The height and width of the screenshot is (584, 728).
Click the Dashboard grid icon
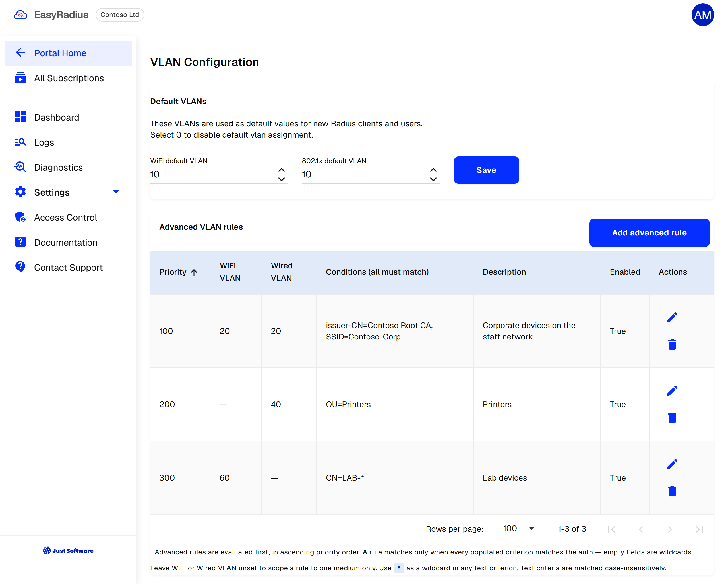20,117
